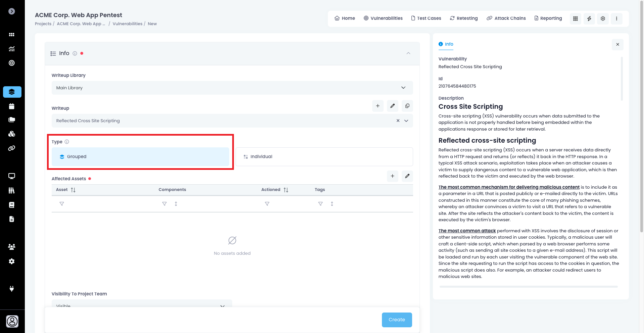Add an affected asset with plus icon
The width and height of the screenshot is (644, 333).
392,176
